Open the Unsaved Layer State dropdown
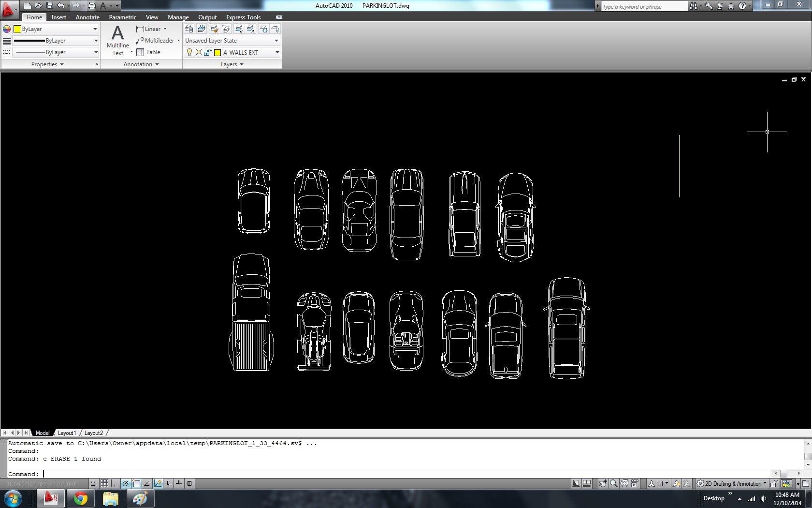Screen dimensions: 812x508 coord(232,41)
